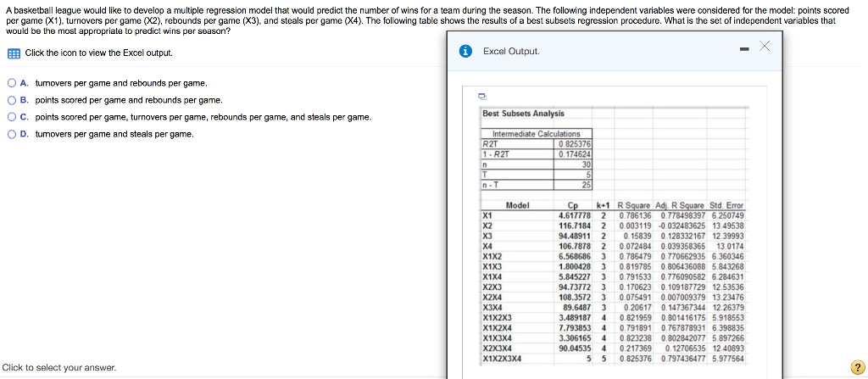This screenshot has width=868, height=379.
Task: Click 'Click to select your answer.' status text
Action: (x=59, y=367)
